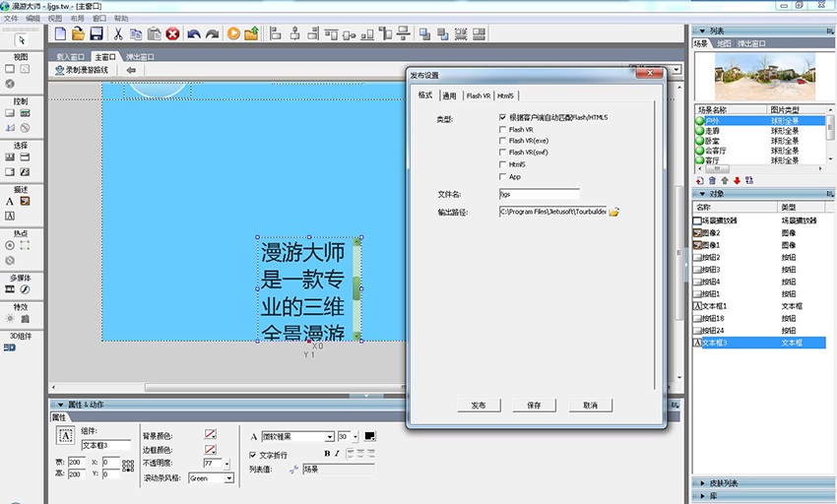Click the link icon beside list value

(x=293, y=470)
